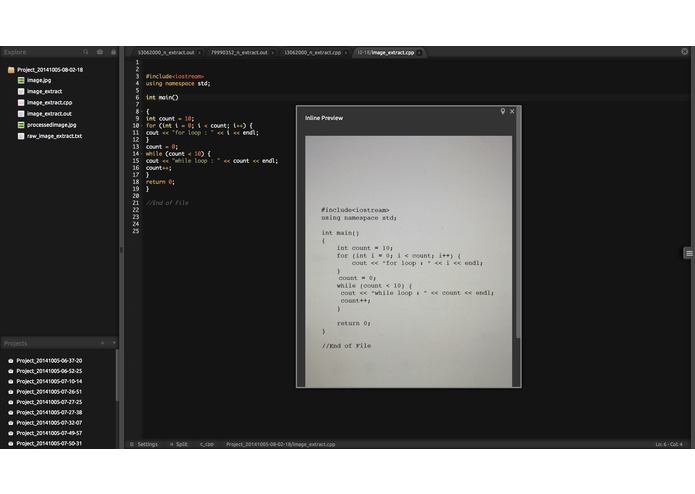Click the processedimage.jpg file icon
Screen dimensions: 695x494
[x=21, y=125]
